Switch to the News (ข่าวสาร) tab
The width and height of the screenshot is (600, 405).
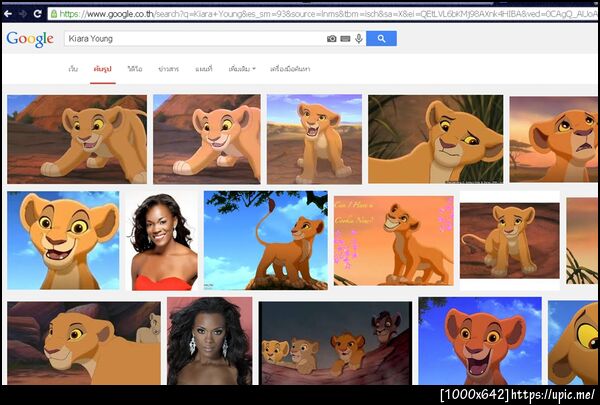click(168, 69)
